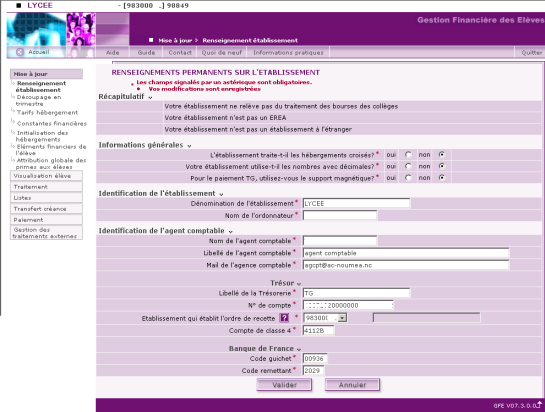
Task: Collapse the Trésor section
Action: (x=299, y=284)
